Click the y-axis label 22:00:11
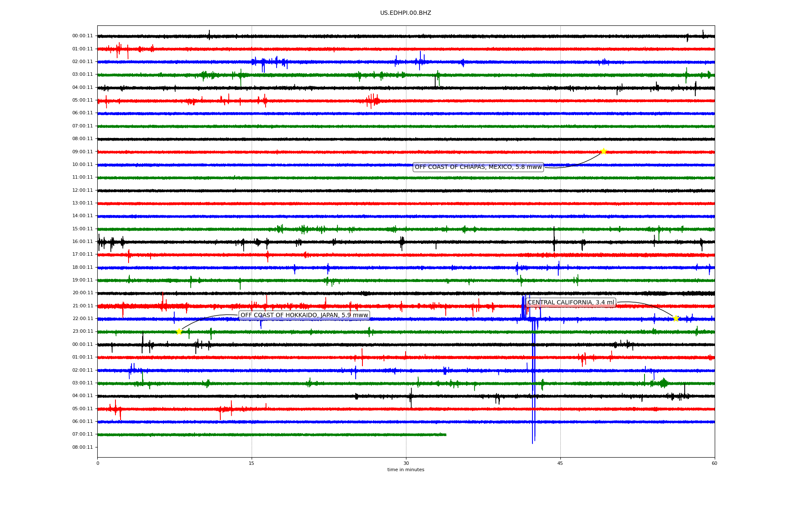Screen dimensions: 812x508 [82, 319]
